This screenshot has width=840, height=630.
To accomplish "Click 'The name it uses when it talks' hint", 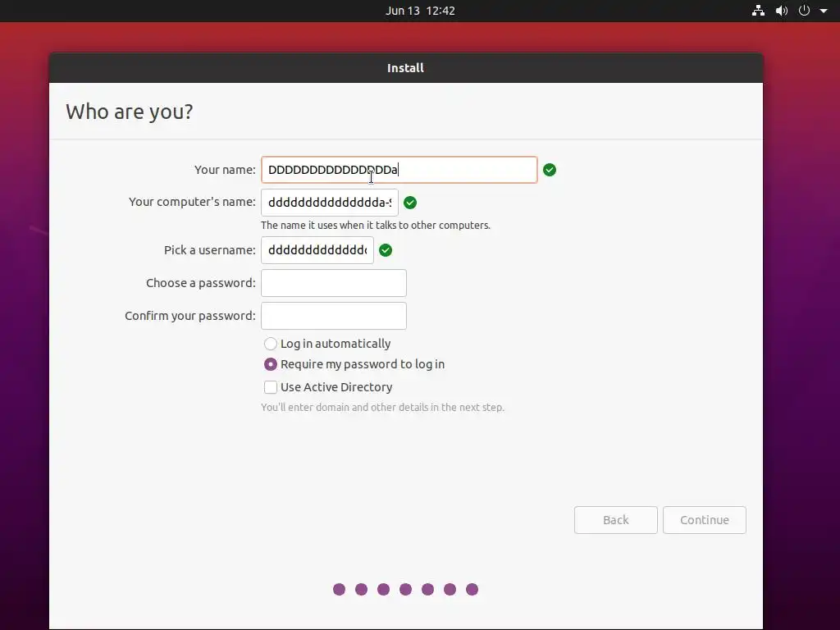I will pos(376,225).
